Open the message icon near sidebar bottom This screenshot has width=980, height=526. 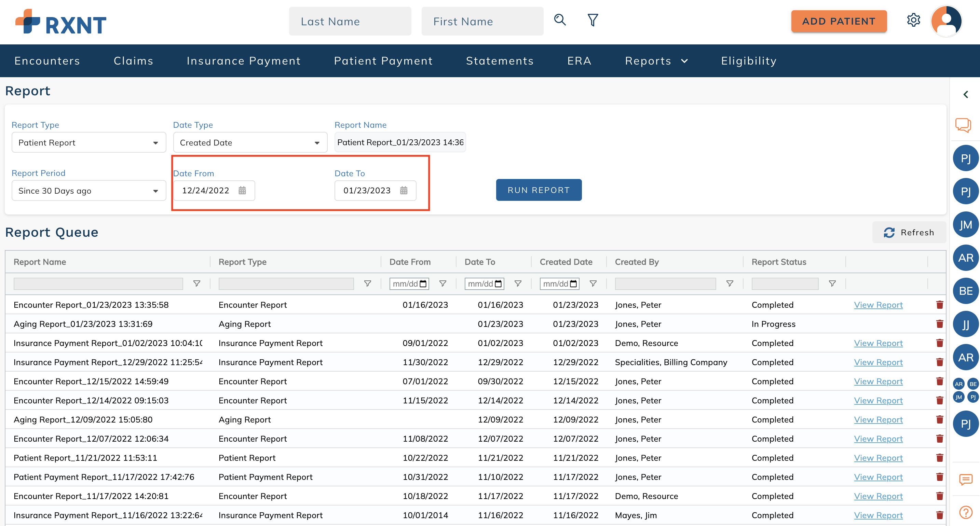pos(966,479)
